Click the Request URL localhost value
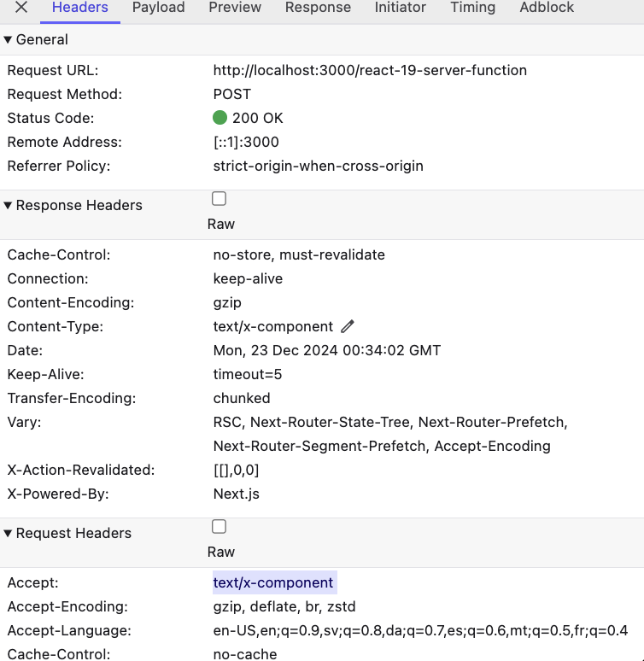Screen dimensions: 644x661 (370, 70)
